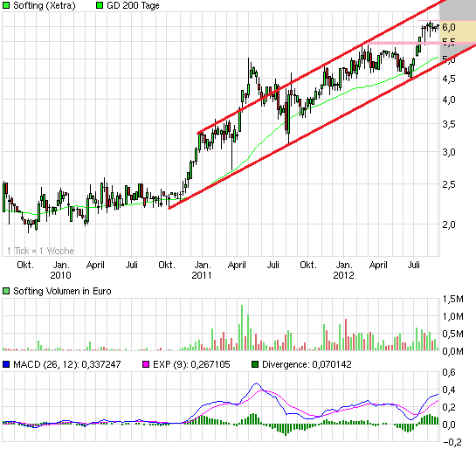476x449 pixels.
Task: Click the price axis label '3,0'
Action: [449, 152]
